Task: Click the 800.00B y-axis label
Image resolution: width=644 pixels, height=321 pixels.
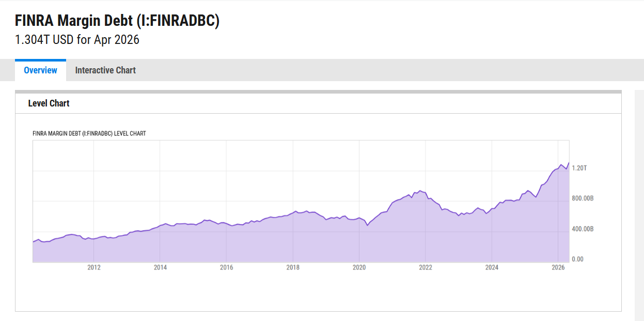Action: click(x=583, y=198)
